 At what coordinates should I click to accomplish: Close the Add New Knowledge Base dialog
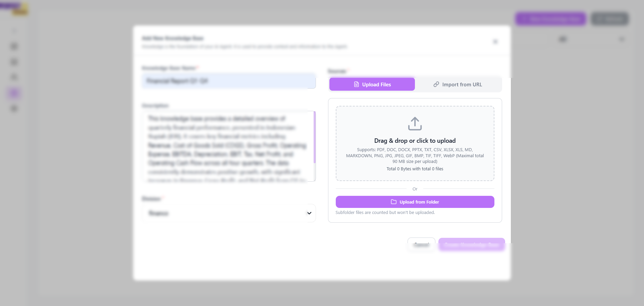(x=495, y=42)
